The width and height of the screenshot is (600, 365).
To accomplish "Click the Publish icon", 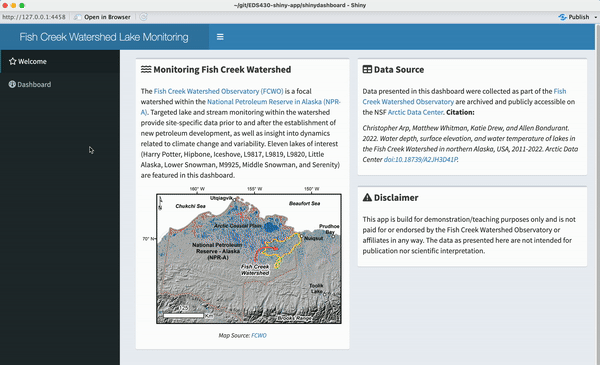I will [562, 17].
